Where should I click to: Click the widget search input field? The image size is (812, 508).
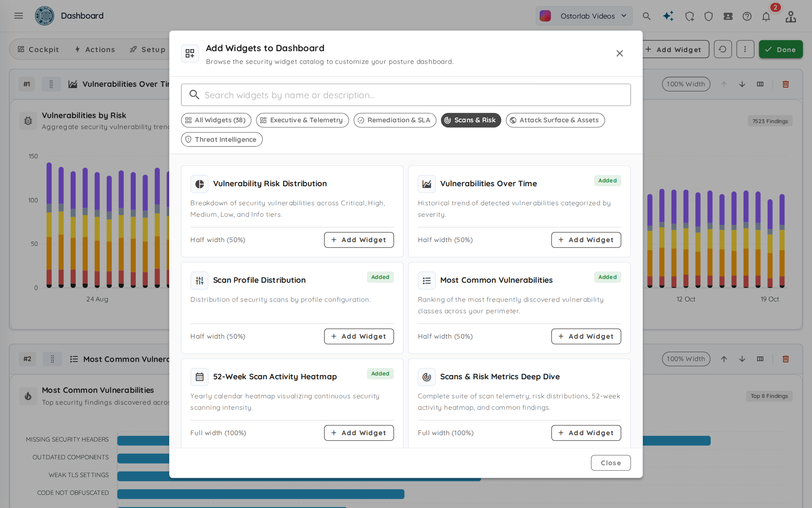coord(406,95)
